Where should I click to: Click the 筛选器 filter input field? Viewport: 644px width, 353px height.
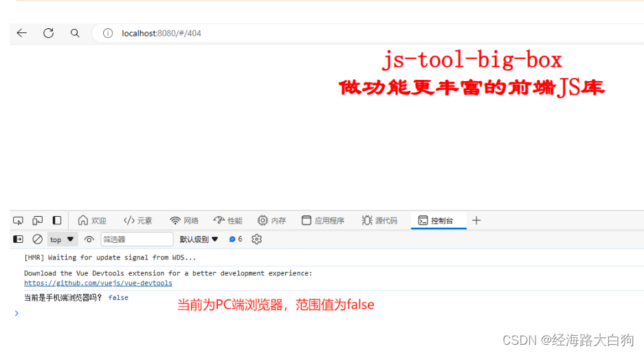tap(137, 239)
